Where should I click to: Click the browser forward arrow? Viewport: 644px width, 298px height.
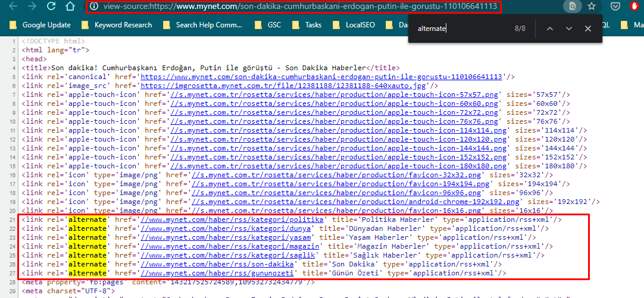click(33, 6)
